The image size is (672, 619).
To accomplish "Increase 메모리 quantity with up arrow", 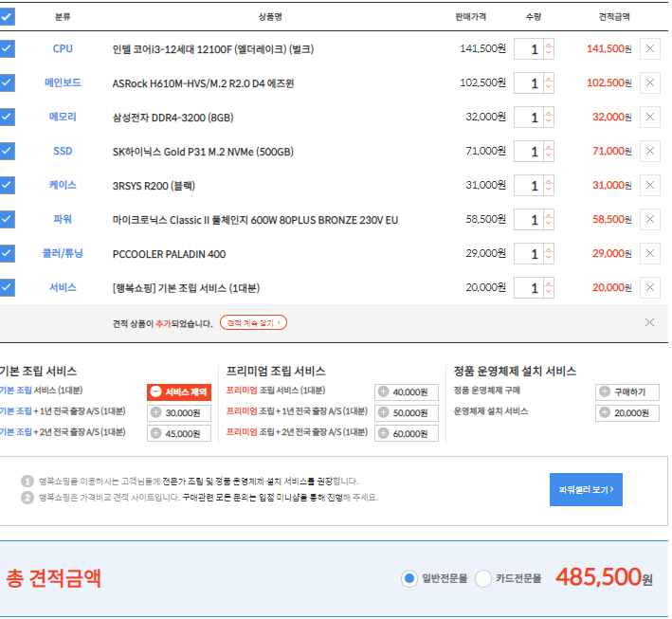I will 549,112.
